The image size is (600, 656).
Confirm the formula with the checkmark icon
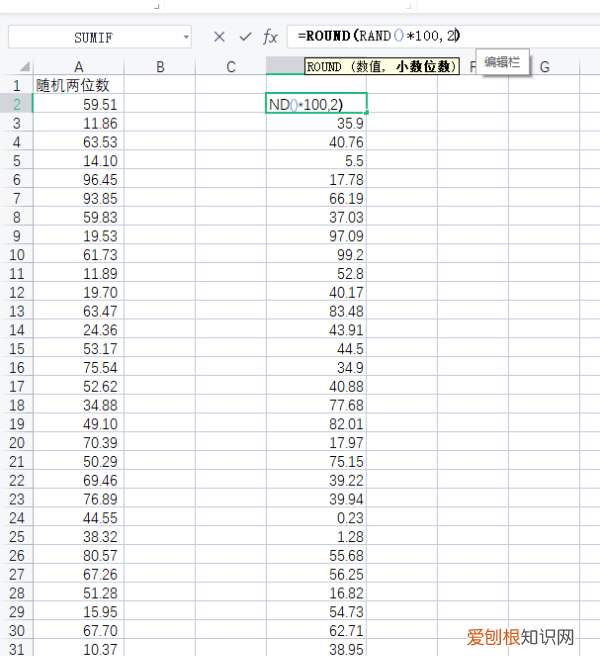245,37
